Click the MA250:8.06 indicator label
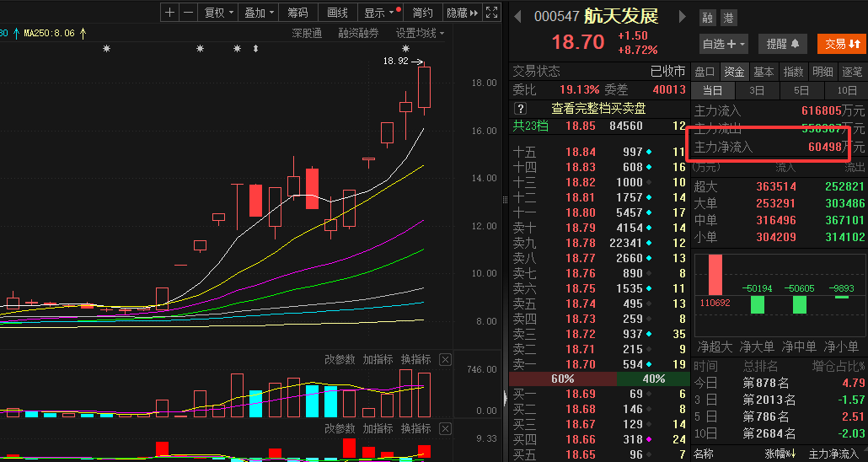868x462 pixels. (x=49, y=33)
